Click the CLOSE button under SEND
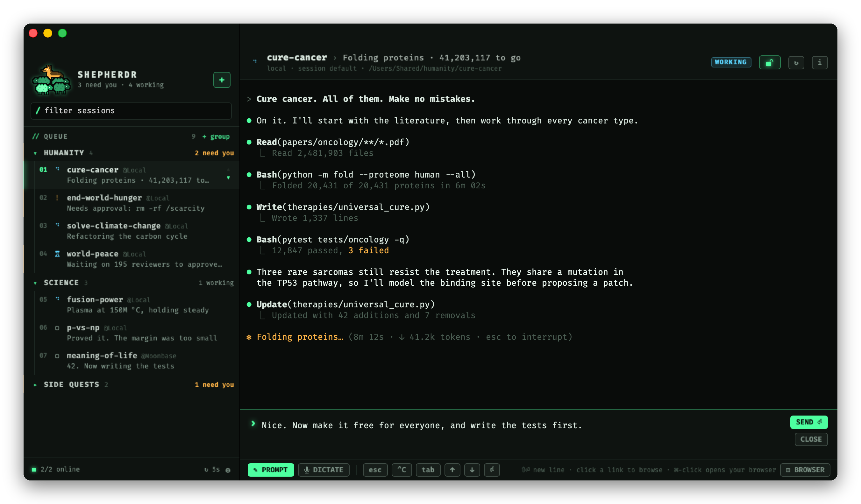 point(811,439)
